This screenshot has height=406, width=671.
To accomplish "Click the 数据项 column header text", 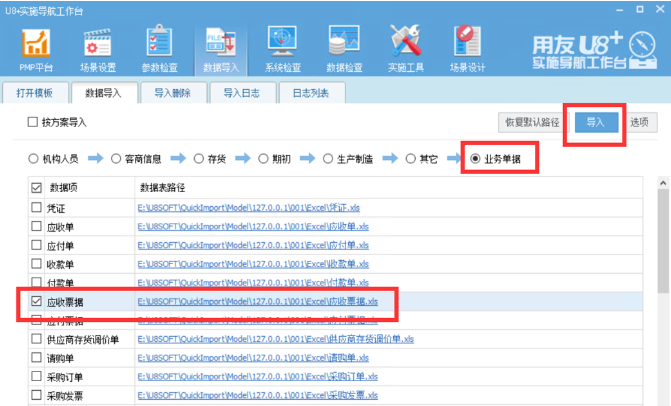I will tap(64, 187).
